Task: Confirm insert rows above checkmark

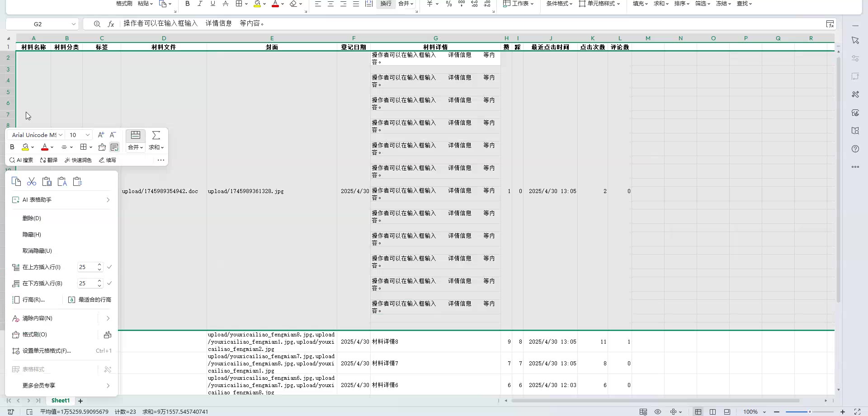Action: pos(109,267)
